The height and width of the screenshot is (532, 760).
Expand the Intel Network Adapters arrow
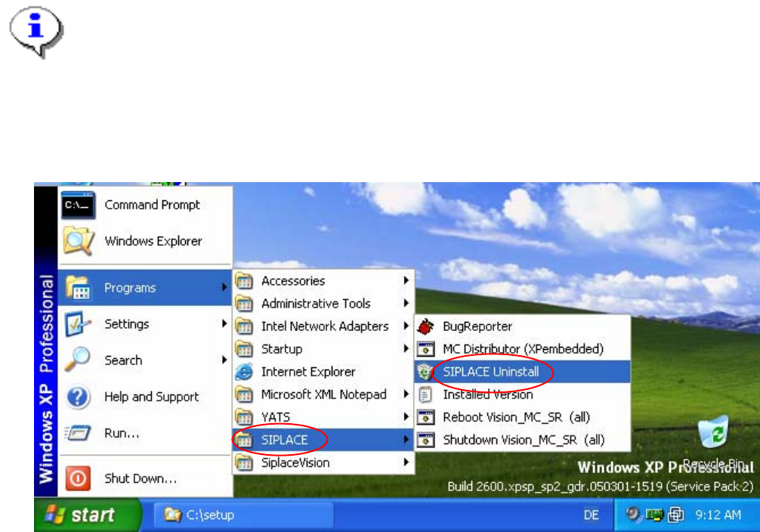coord(406,326)
